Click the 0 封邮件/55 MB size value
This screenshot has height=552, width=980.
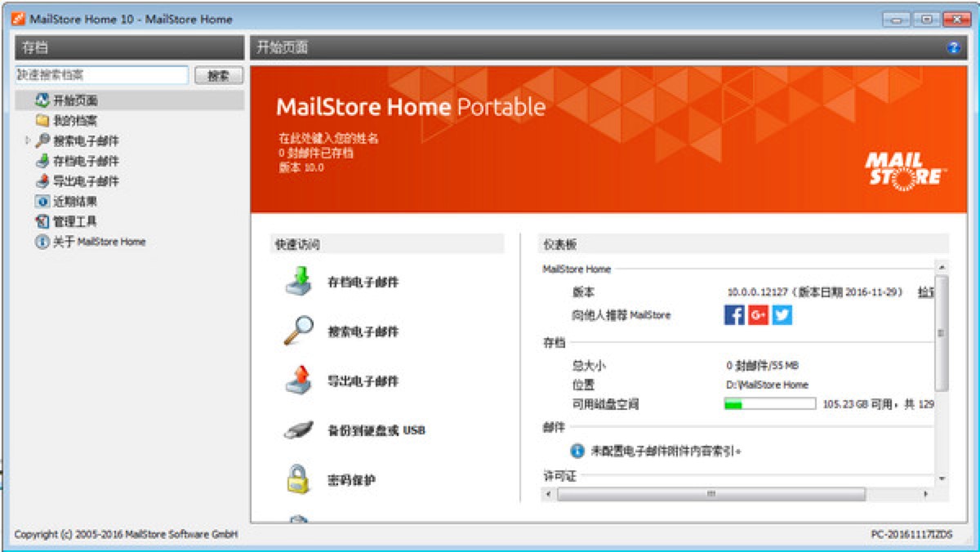pyautogui.click(x=762, y=366)
